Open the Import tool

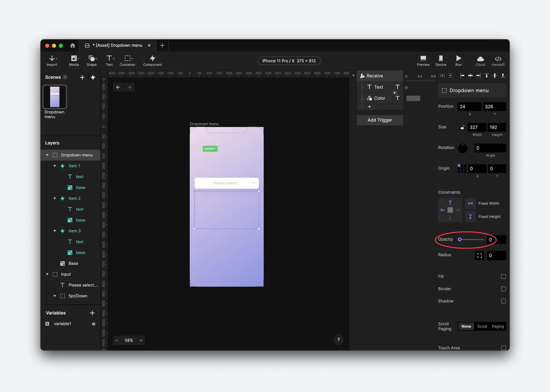tap(52, 61)
